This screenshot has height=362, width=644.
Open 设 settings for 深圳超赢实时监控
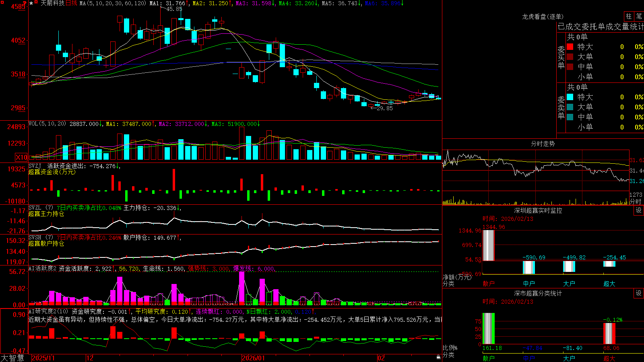(639, 210)
